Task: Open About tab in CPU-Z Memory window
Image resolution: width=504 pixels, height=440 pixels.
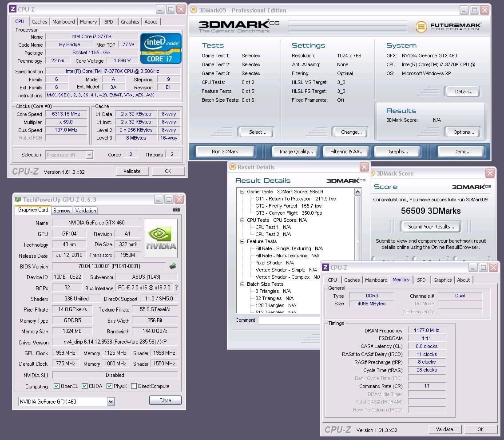Action: pos(464,280)
